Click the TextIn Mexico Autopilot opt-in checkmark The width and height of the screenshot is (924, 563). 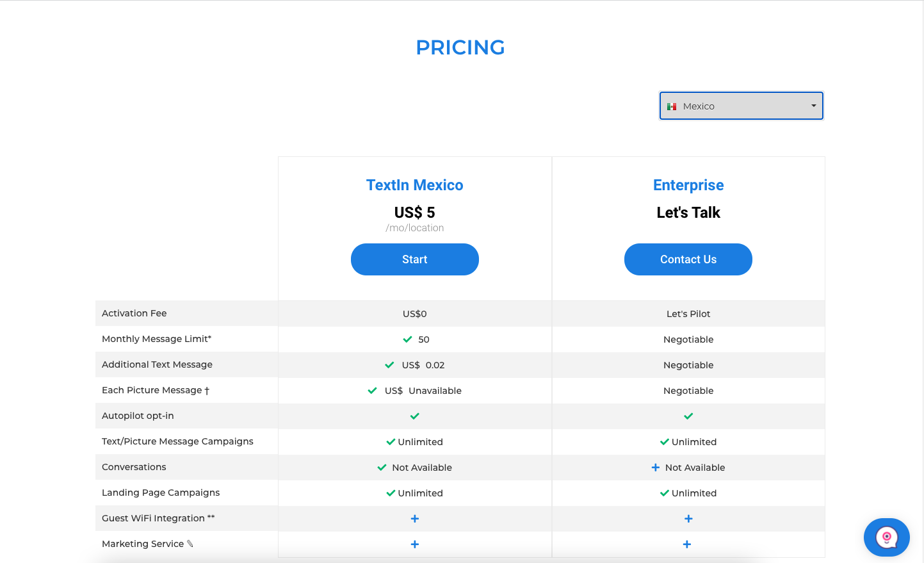pos(415,416)
